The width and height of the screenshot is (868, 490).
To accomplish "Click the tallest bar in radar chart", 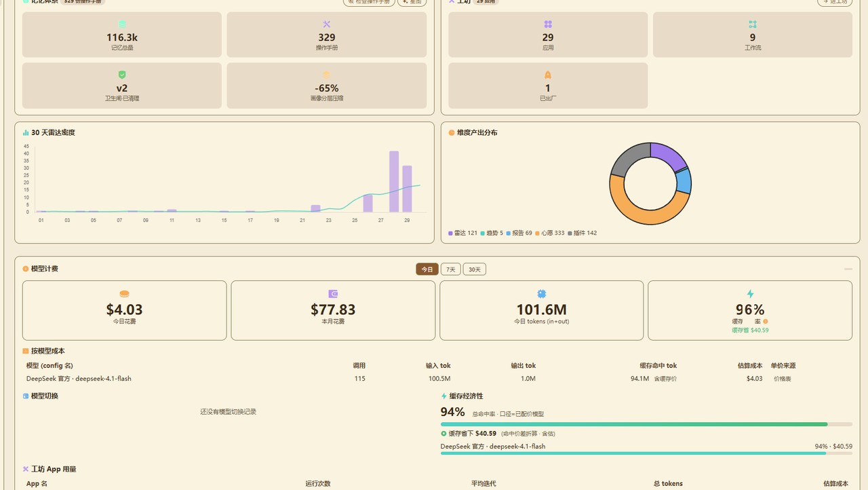I will click(394, 182).
